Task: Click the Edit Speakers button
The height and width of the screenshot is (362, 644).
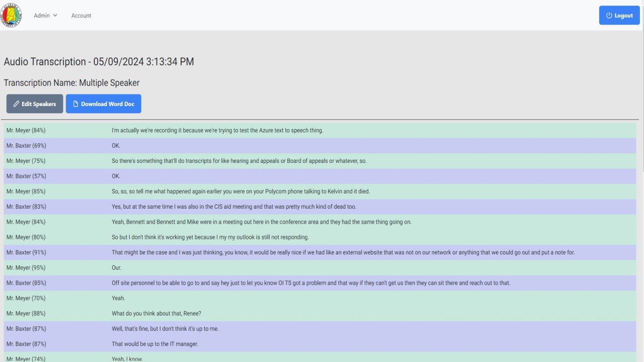Action: coord(35,104)
